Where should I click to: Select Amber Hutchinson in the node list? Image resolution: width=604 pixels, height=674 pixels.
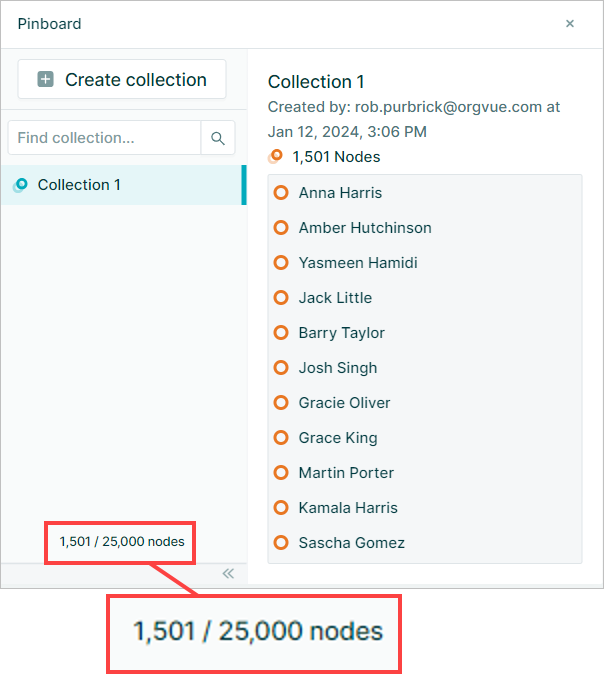pos(365,228)
